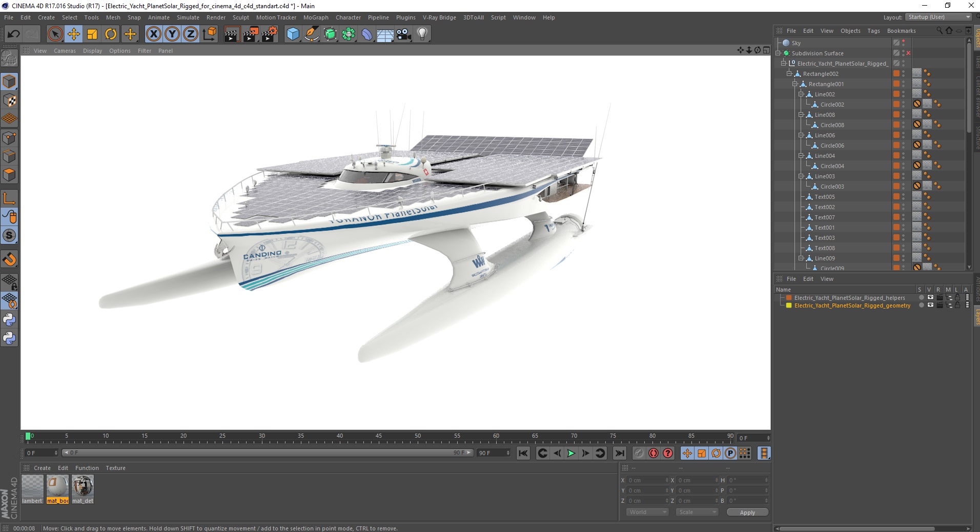The height and width of the screenshot is (532, 980).
Task: Toggle Autokeying red button
Action: tap(654, 453)
